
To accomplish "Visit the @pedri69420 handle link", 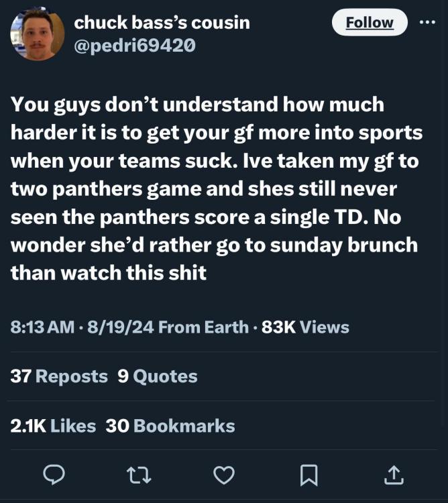I will 135,46.
